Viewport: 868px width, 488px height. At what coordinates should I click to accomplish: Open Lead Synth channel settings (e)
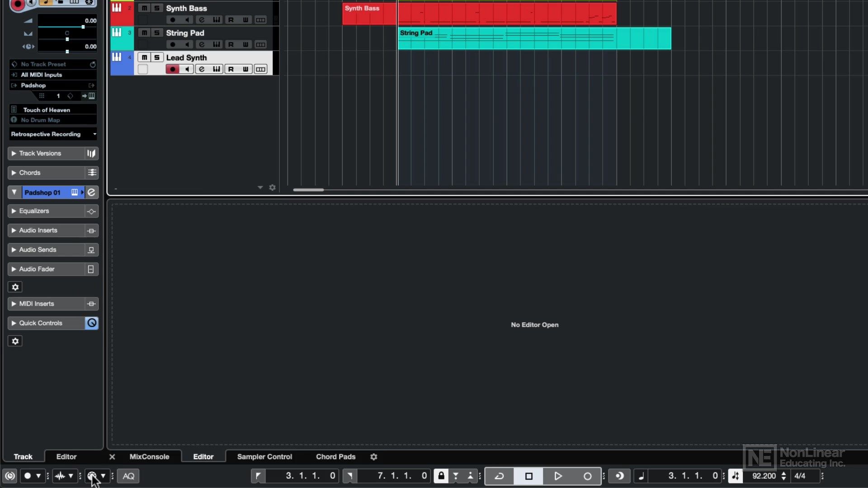(x=202, y=69)
